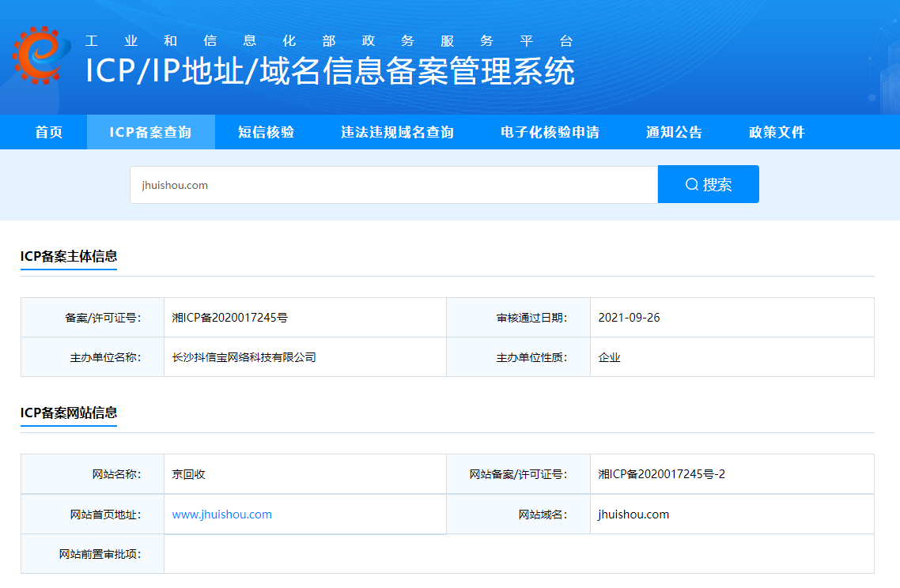Click the 搜索 search button
The height and width of the screenshot is (588, 900).
click(709, 184)
